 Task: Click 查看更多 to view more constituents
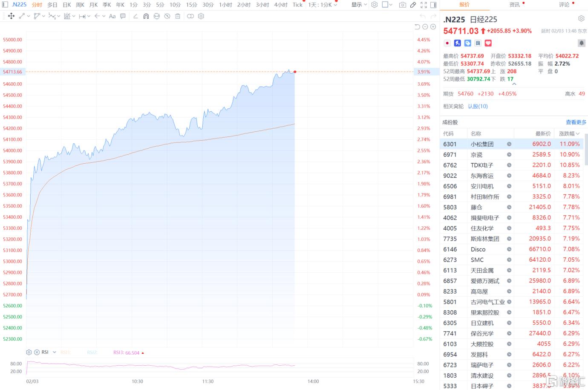click(x=576, y=122)
